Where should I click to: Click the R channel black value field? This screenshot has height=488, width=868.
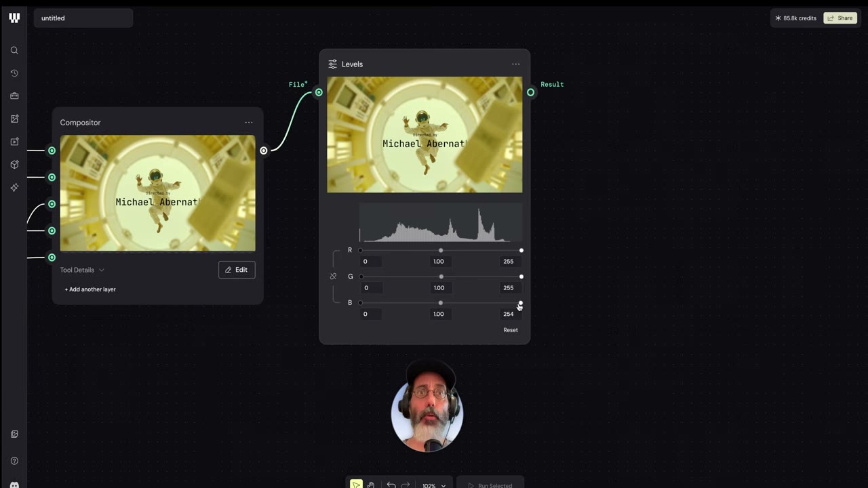click(370, 262)
